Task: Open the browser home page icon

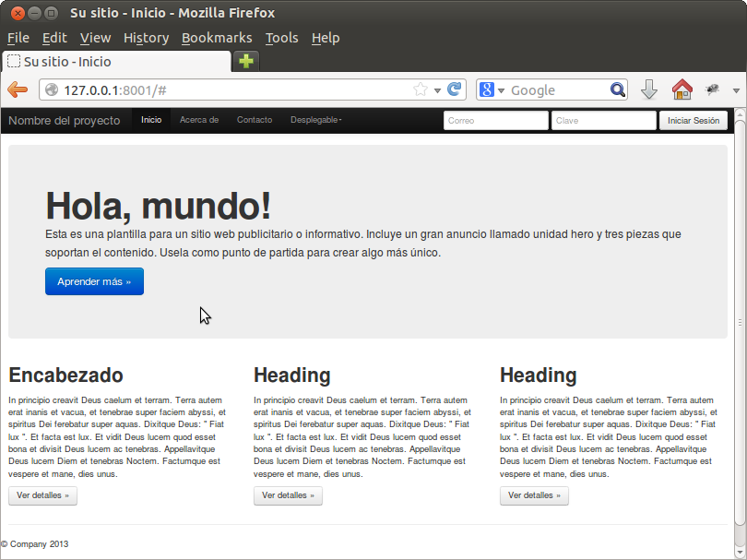Action: tap(682, 89)
